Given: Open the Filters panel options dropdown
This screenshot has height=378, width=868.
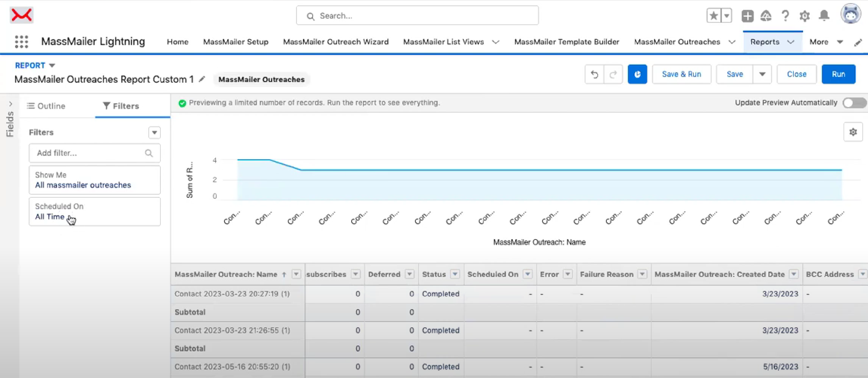Looking at the screenshot, I should click(155, 133).
